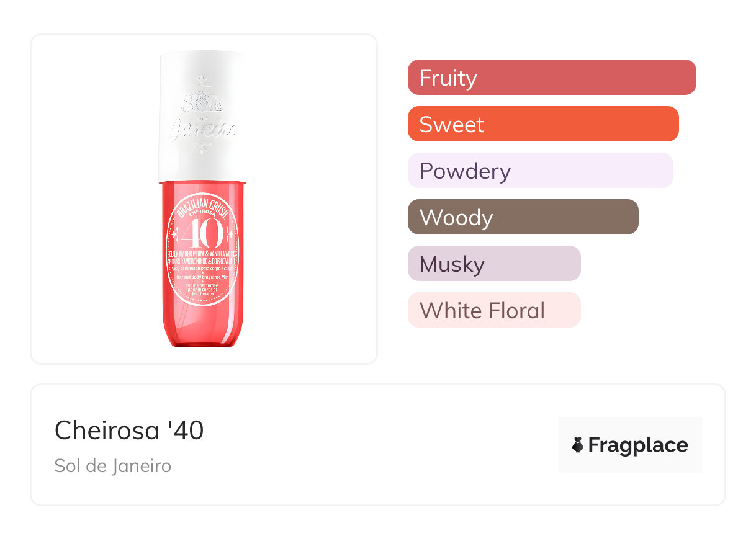Click the Hair and Body Fragrance Mist text
756x536 pixels.
tap(203, 277)
